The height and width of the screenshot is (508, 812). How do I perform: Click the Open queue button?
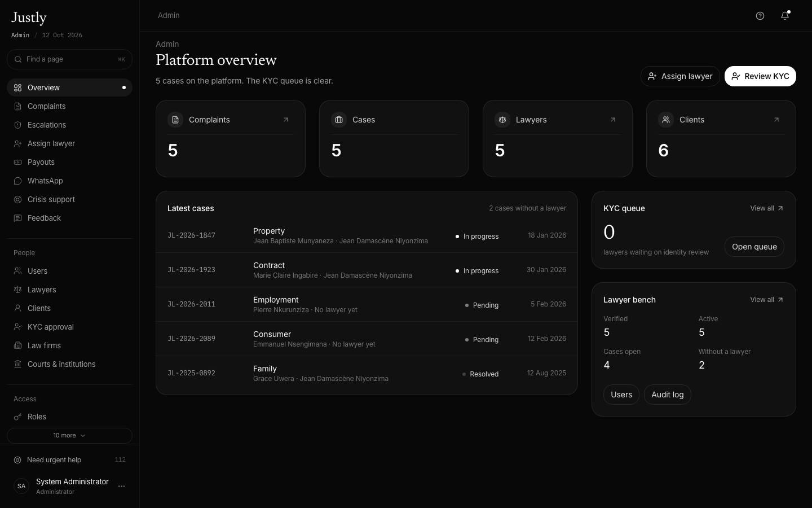click(x=754, y=247)
